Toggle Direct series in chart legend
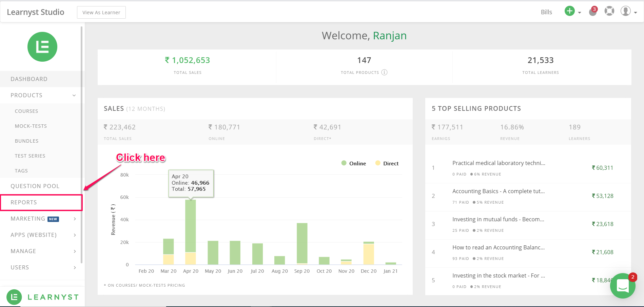The height and width of the screenshot is (307, 644). (x=387, y=163)
